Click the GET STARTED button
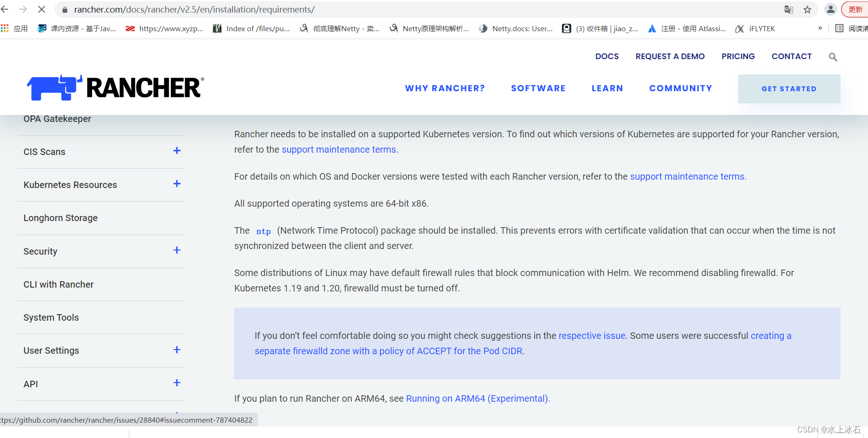Viewport: 868px width, 438px height. tap(789, 88)
